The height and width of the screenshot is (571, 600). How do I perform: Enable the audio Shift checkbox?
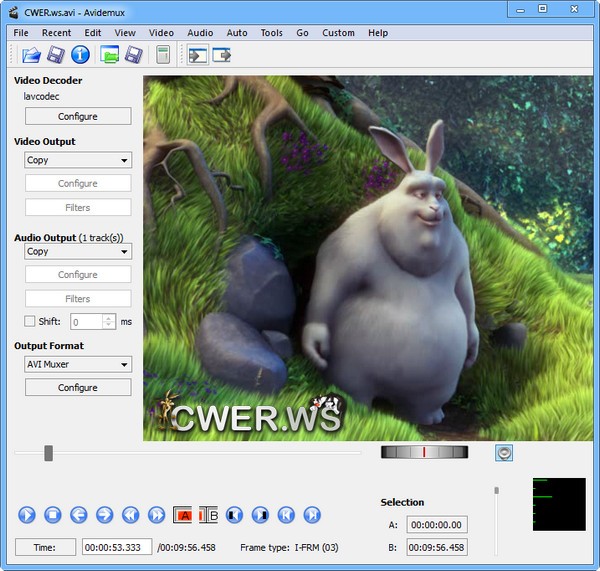coord(31,321)
